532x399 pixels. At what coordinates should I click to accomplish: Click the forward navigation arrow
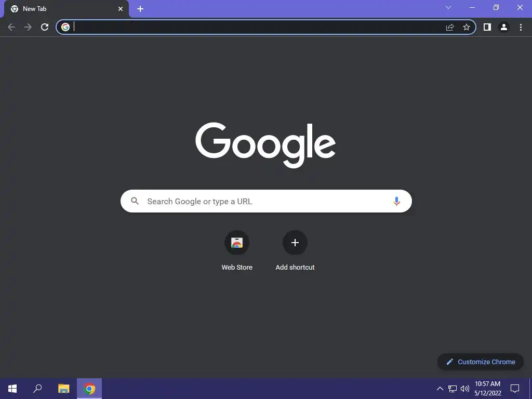coord(28,27)
